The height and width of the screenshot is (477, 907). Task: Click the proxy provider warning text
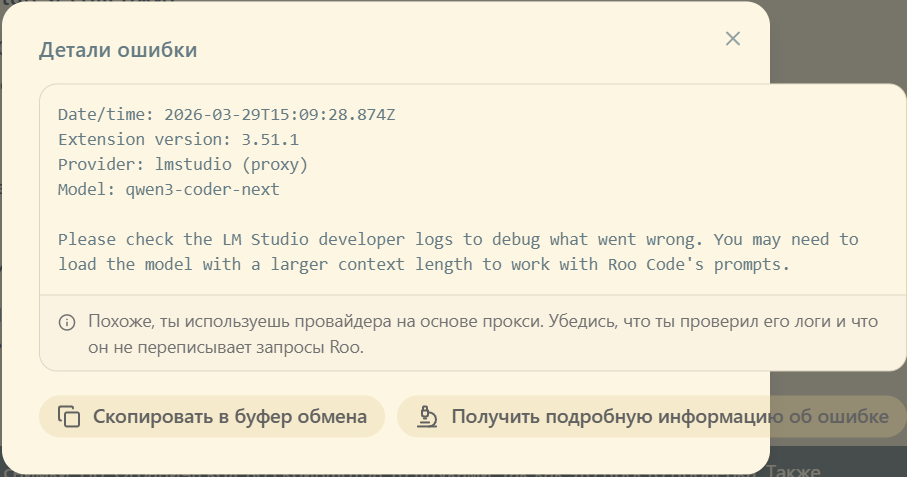[x=483, y=334]
